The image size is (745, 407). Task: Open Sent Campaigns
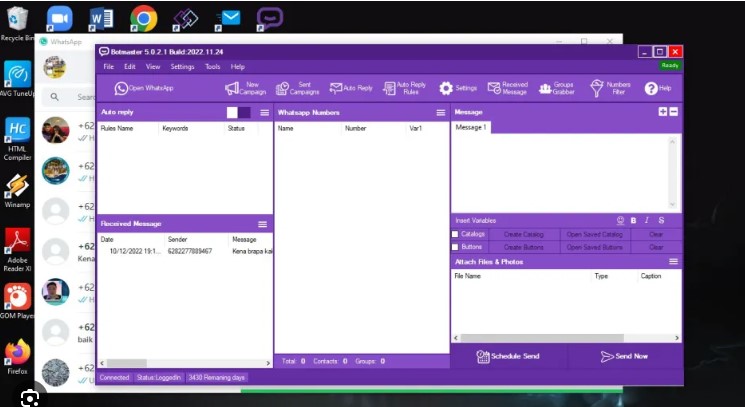pyautogui.click(x=297, y=88)
